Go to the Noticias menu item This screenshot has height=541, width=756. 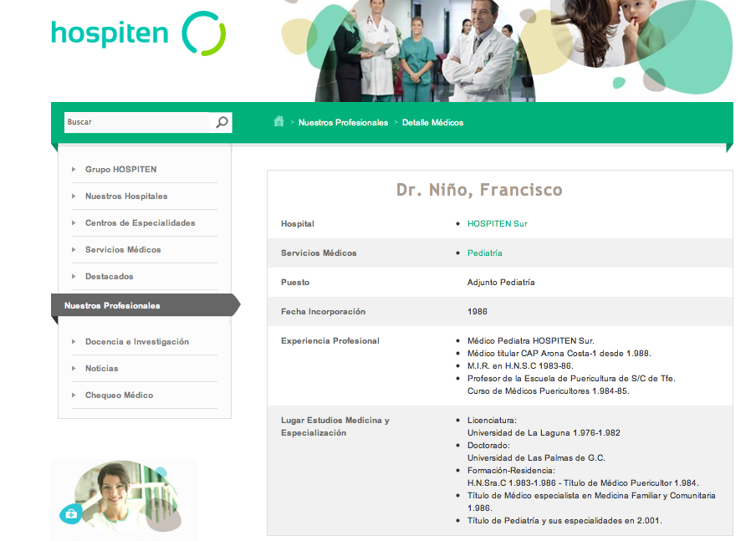tap(101, 369)
